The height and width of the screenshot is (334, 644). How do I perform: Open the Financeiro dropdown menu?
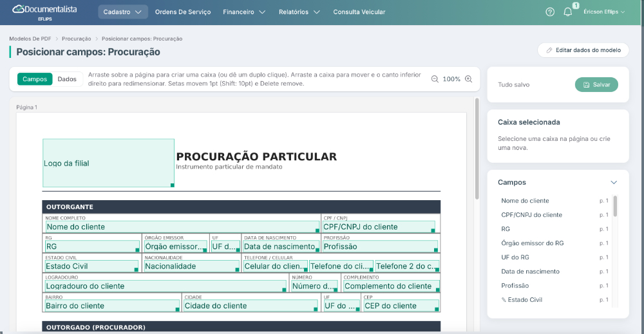pyautogui.click(x=244, y=12)
